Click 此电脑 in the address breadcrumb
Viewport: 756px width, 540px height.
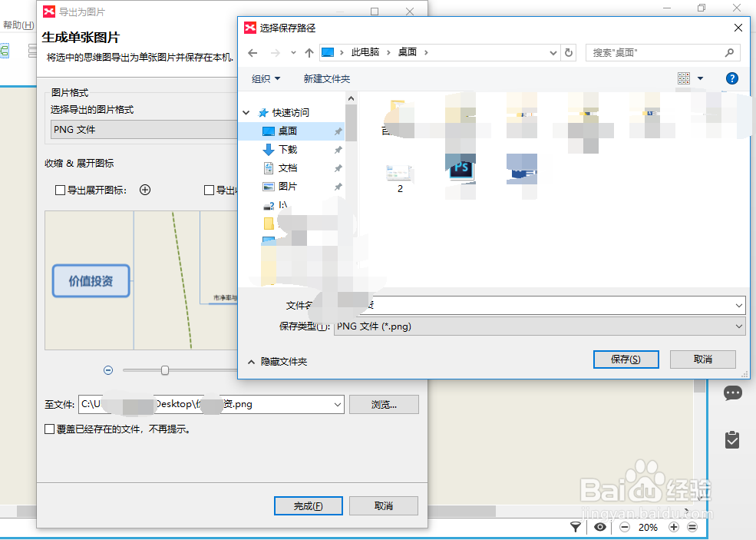(365, 52)
